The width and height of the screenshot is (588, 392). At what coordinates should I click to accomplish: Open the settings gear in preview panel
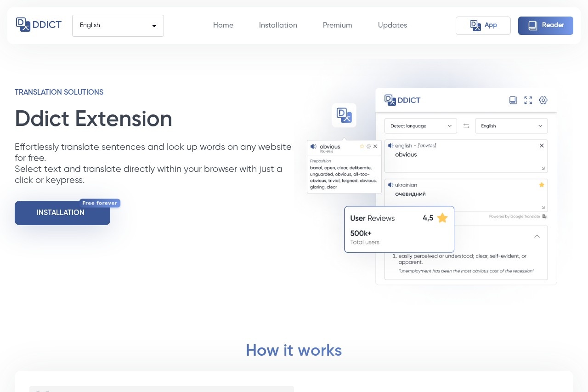pyautogui.click(x=543, y=100)
